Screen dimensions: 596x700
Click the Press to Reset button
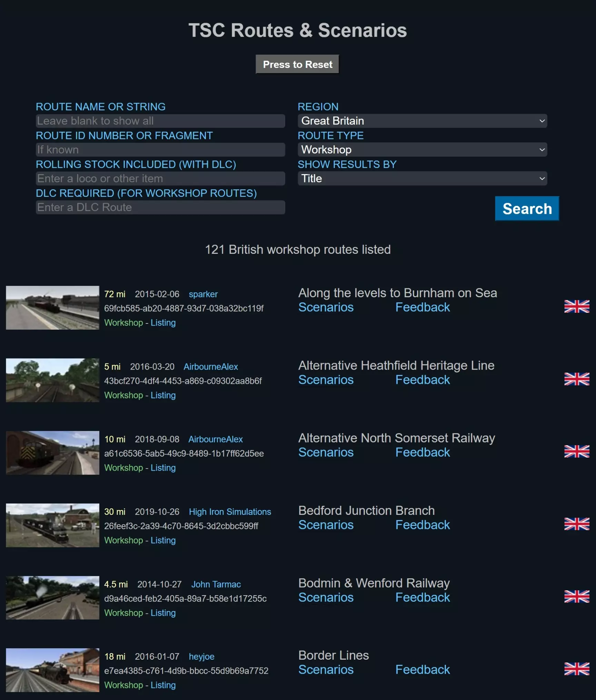297,64
